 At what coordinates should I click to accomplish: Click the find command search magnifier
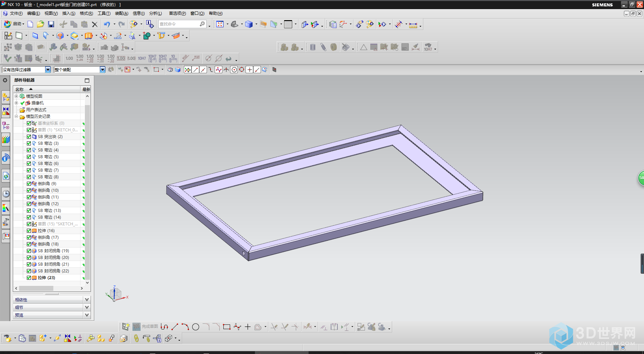click(202, 24)
